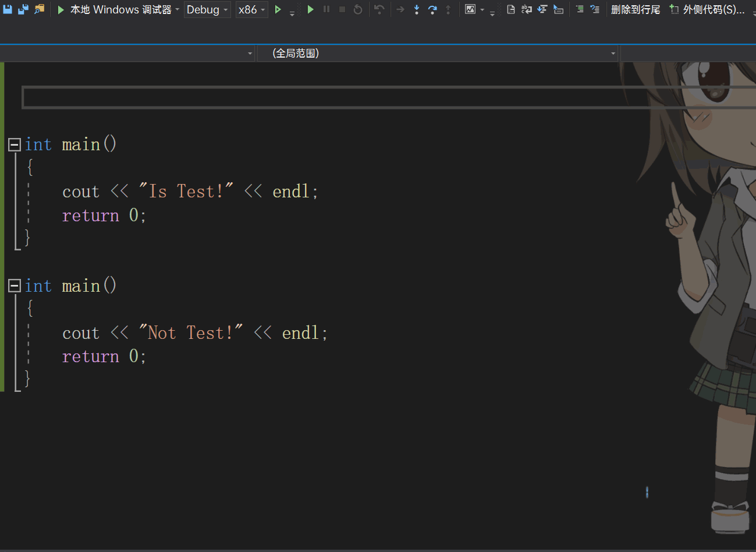Image resolution: width=756 pixels, height=552 pixels.
Task: Open the x86 platform dropdown
Action: (x=251, y=9)
